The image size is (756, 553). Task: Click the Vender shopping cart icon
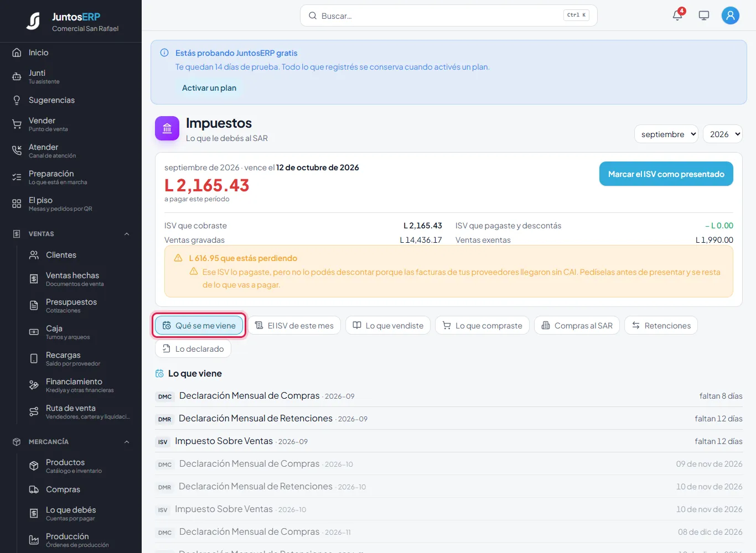pyautogui.click(x=17, y=124)
